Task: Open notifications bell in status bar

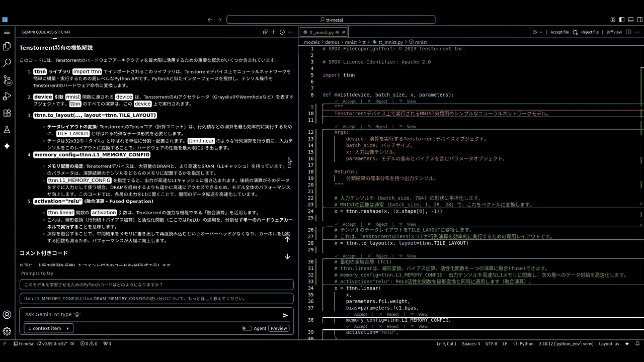Action: point(636,344)
